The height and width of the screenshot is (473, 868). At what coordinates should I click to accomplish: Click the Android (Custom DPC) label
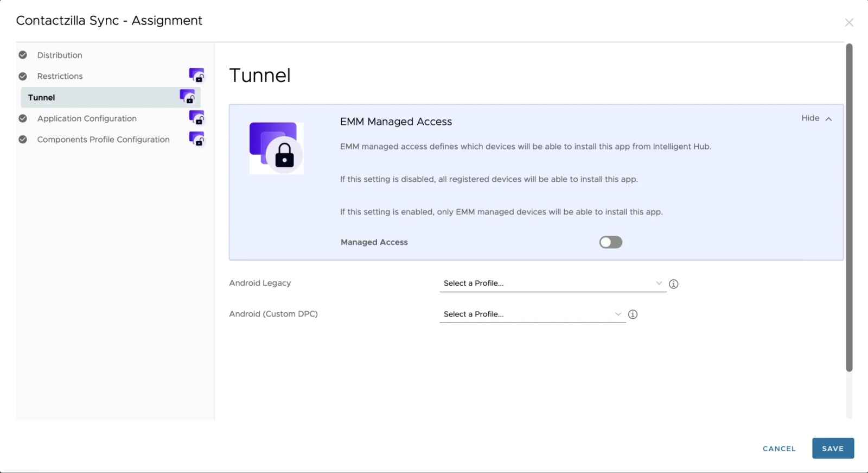tap(273, 314)
